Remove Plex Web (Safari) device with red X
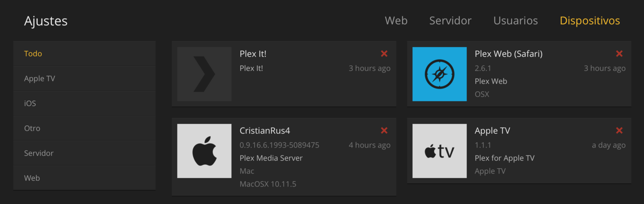 pyautogui.click(x=619, y=54)
